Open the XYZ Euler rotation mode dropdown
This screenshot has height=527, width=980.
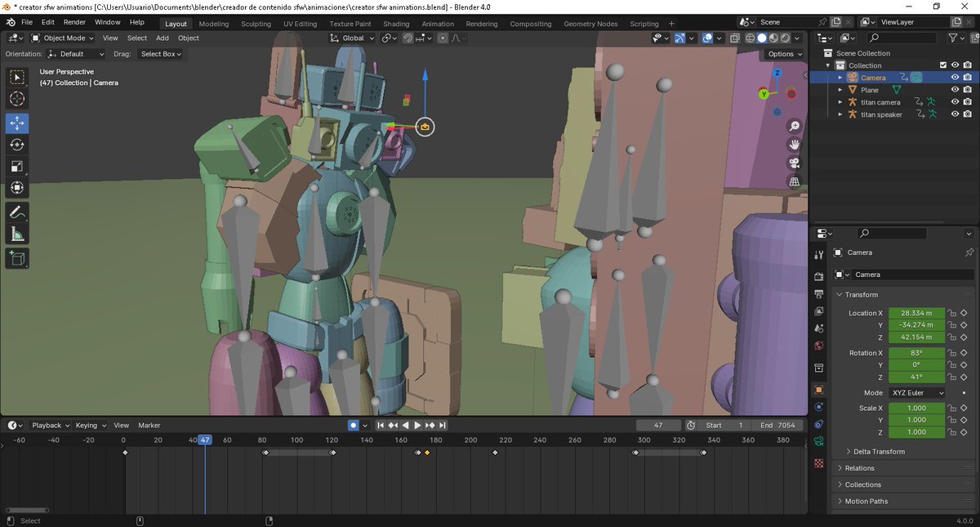[x=917, y=393]
